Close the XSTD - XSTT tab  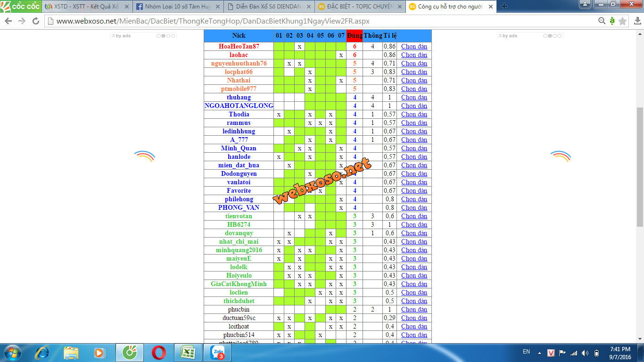(126, 7)
